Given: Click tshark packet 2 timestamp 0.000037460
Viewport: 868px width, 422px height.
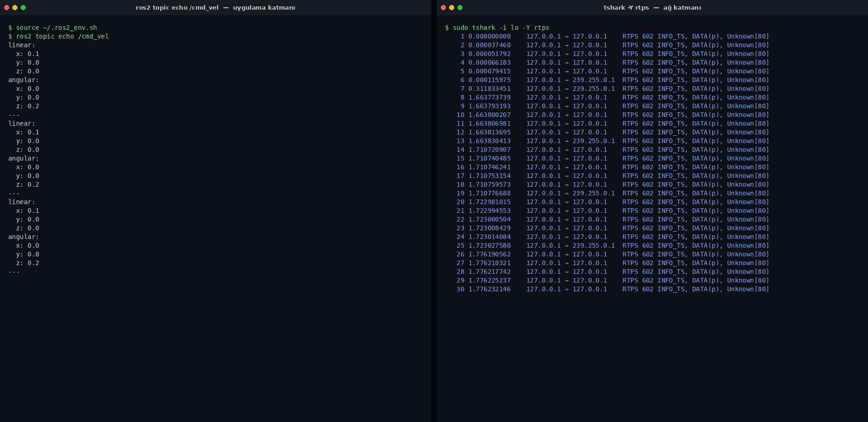Looking at the screenshot, I should 490,45.
